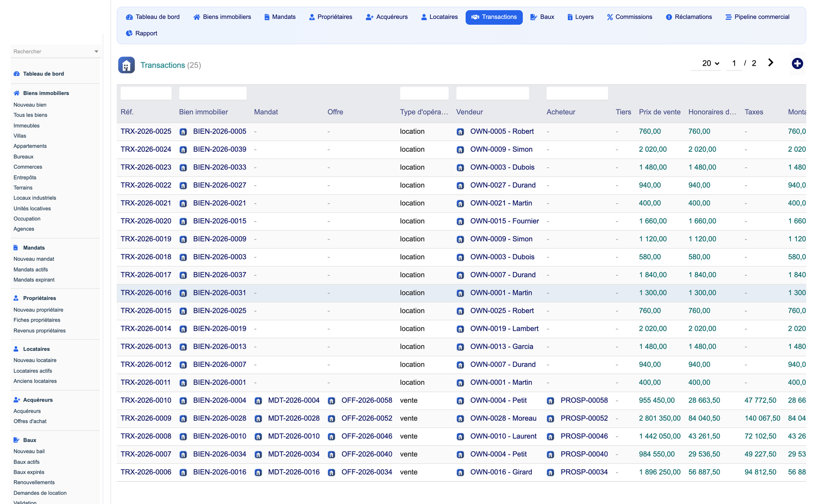Click the Bien immobilier filter input field

(x=213, y=93)
